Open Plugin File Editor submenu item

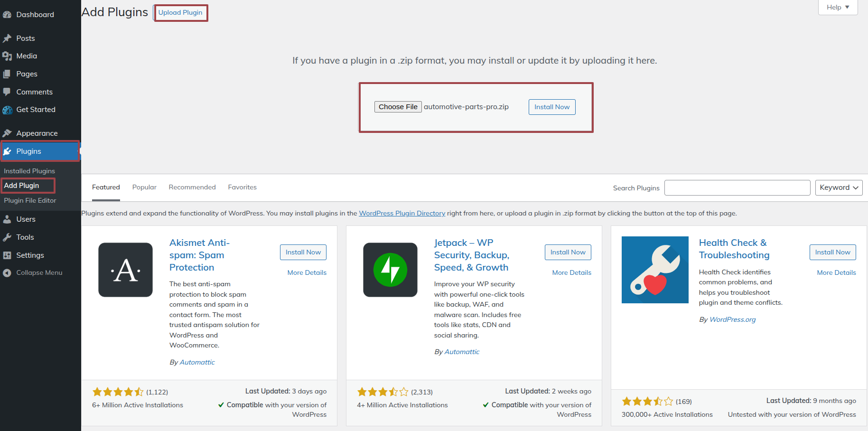30,201
